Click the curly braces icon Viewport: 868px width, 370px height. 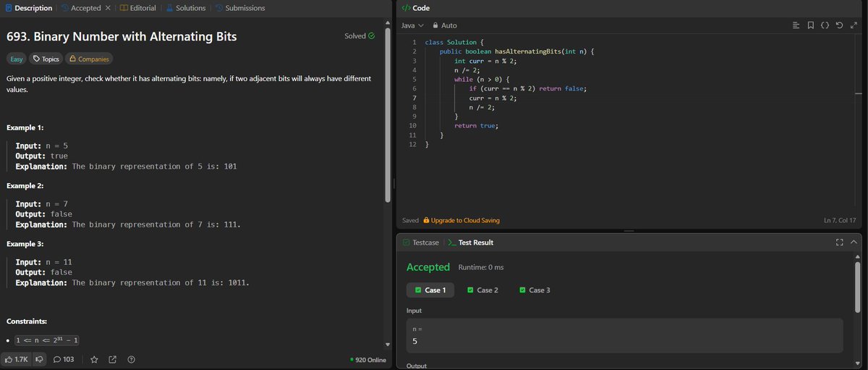point(824,25)
